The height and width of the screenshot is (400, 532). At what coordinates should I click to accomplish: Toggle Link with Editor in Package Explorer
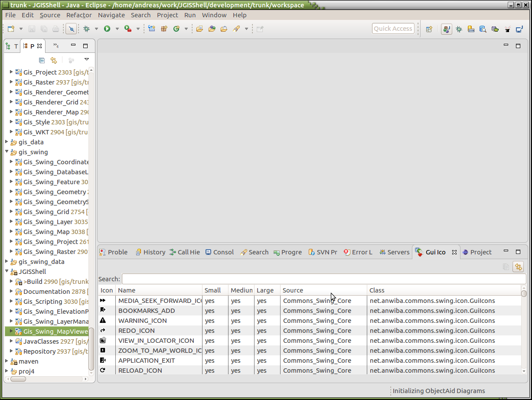tap(54, 60)
